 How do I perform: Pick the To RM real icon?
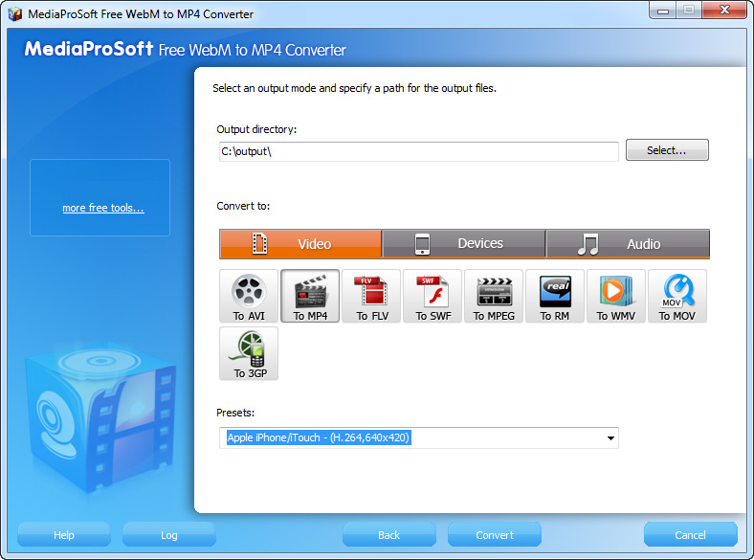[555, 296]
